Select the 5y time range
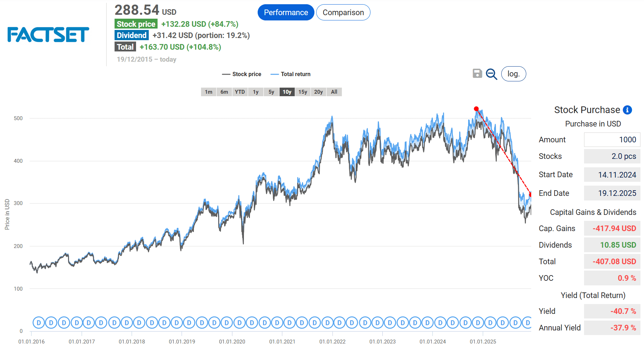Screen dimensions: 644x347 (271, 92)
